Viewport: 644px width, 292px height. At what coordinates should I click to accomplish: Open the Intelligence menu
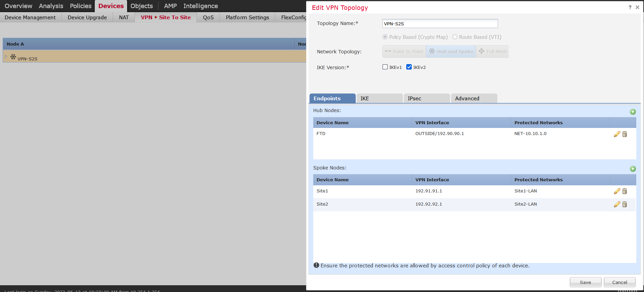click(x=201, y=6)
